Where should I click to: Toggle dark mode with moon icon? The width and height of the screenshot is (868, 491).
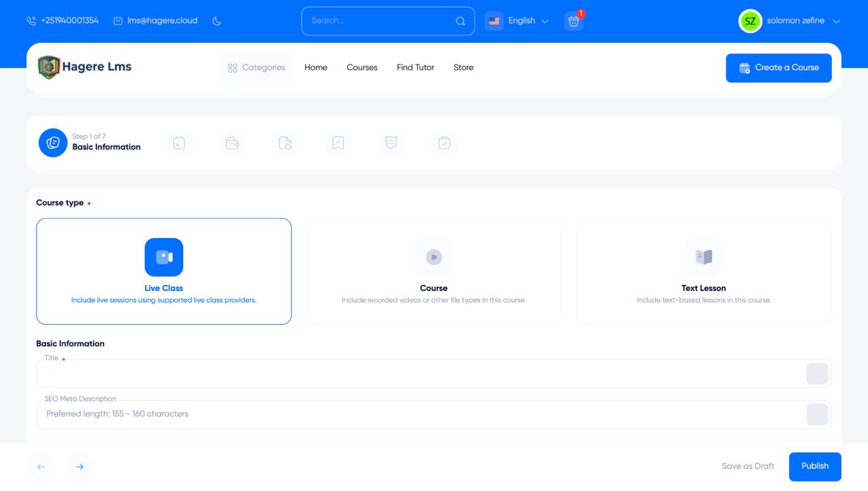pyautogui.click(x=217, y=21)
